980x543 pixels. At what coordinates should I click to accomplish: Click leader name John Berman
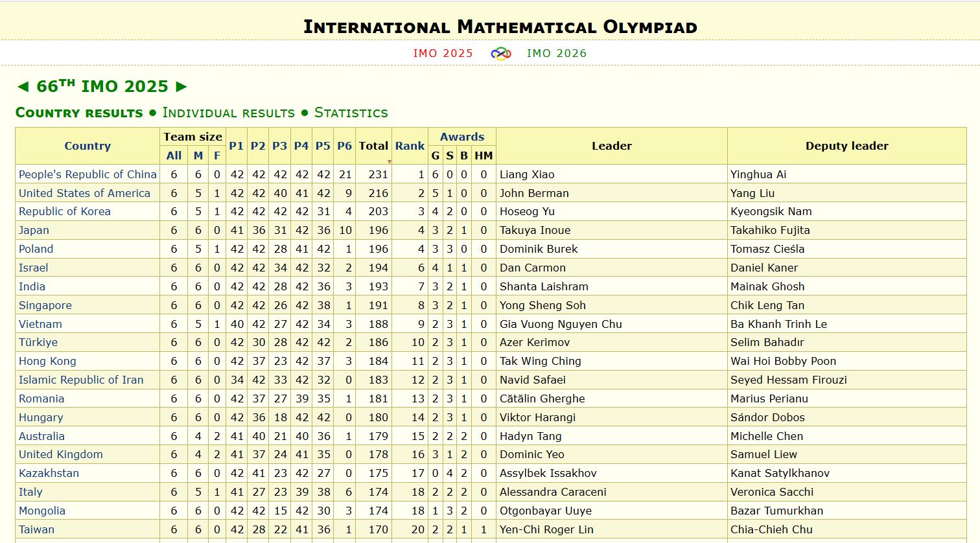click(x=534, y=193)
